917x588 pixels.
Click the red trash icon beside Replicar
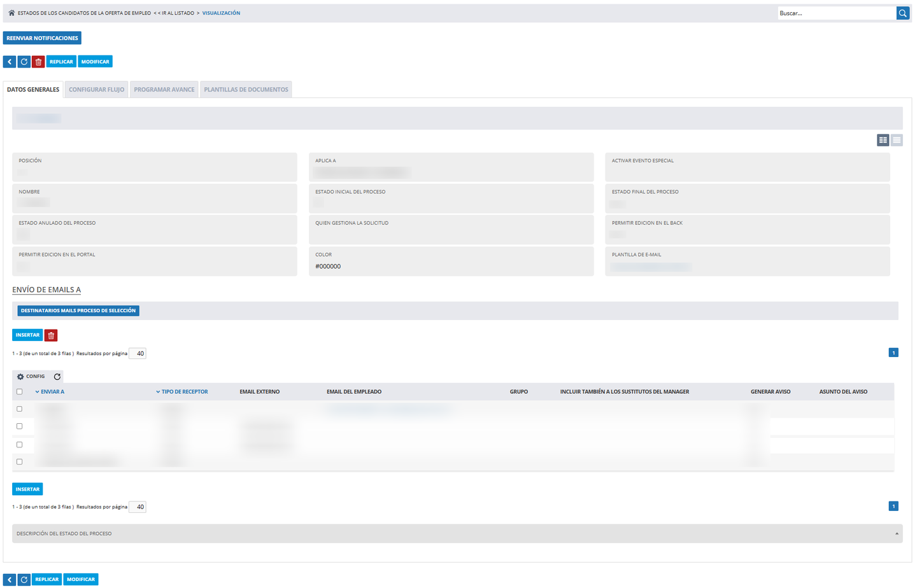[x=38, y=62]
